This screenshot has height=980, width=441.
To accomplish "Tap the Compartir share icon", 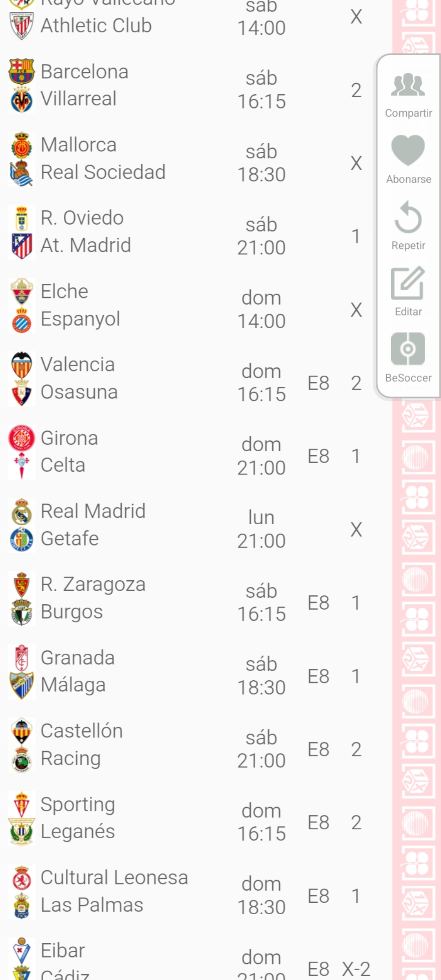I will pyautogui.click(x=408, y=85).
